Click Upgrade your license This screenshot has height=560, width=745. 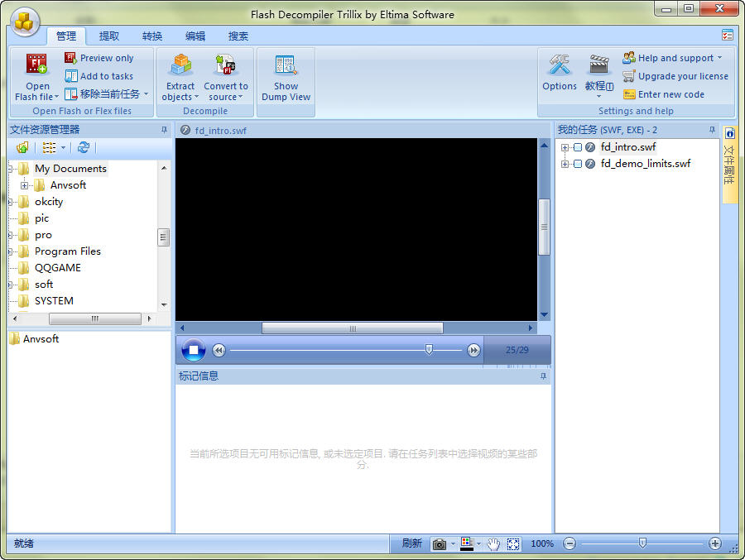(682, 76)
